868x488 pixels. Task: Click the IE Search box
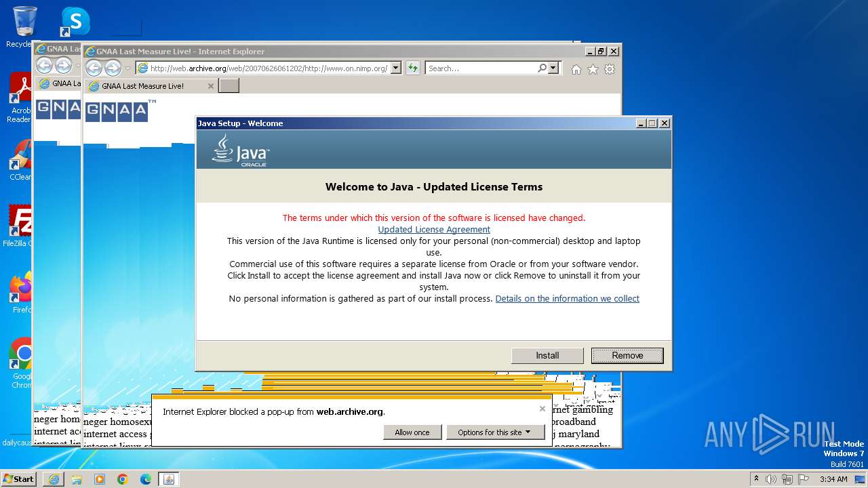pyautogui.click(x=481, y=68)
